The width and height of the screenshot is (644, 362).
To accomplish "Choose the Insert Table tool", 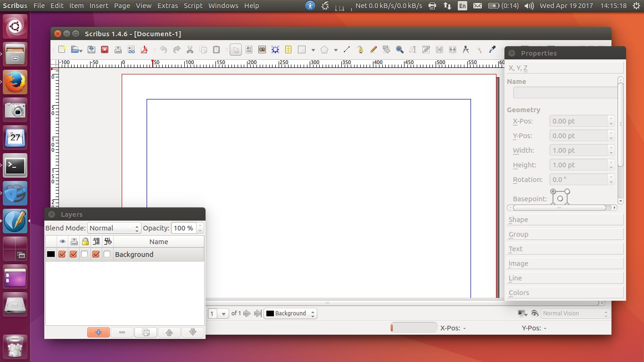I will [288, 49].
